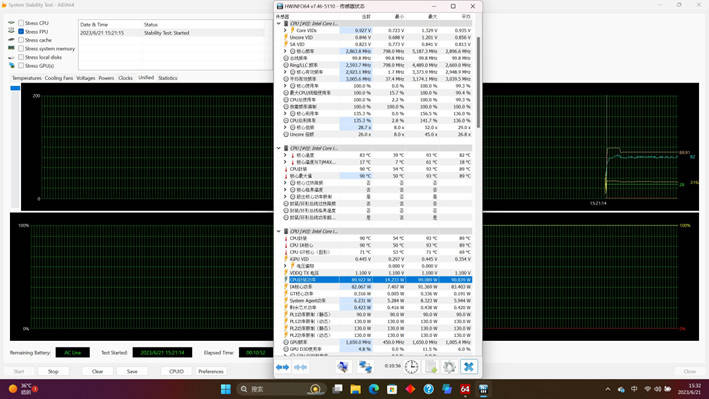The height and width of the screenshot is (399, 709).
Task: Open the AIDA64 red taskbar icon
Action: coord(465,389)
